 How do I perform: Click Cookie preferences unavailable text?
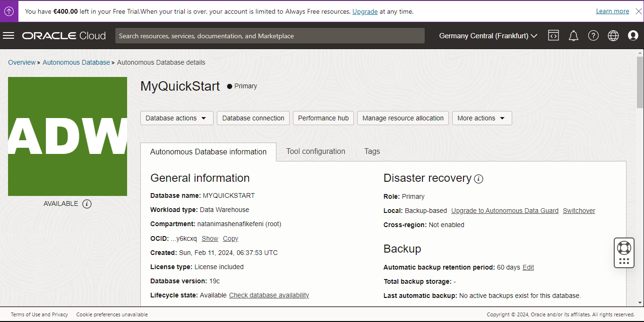pos(112,314)
